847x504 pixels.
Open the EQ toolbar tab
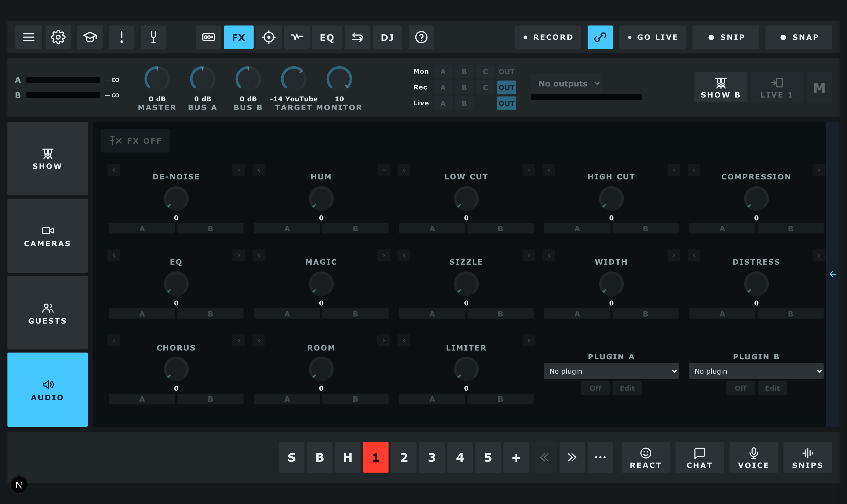click(327, 37)
